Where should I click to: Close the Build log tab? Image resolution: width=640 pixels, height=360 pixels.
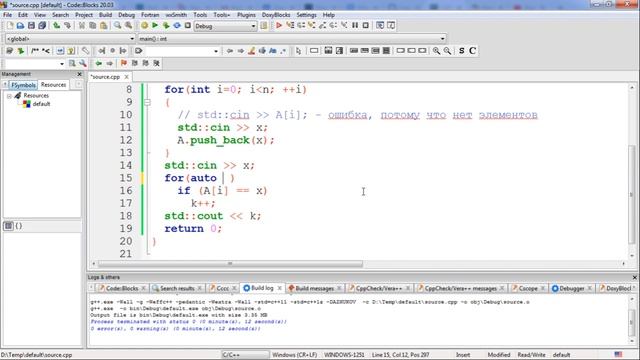tap(279, 288)
